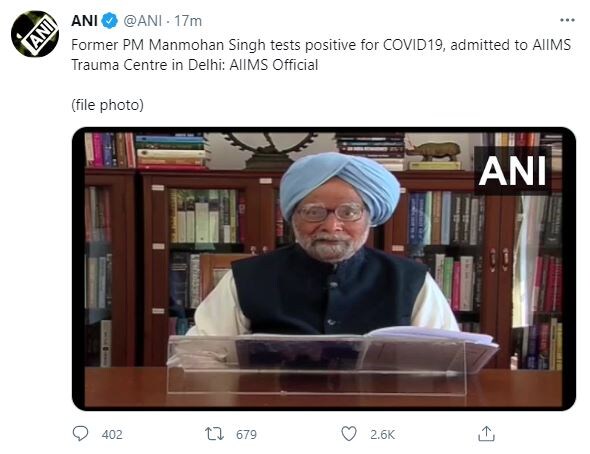Retweet using the retweet arrows icon
590x454 pixels.
[214, 434]
